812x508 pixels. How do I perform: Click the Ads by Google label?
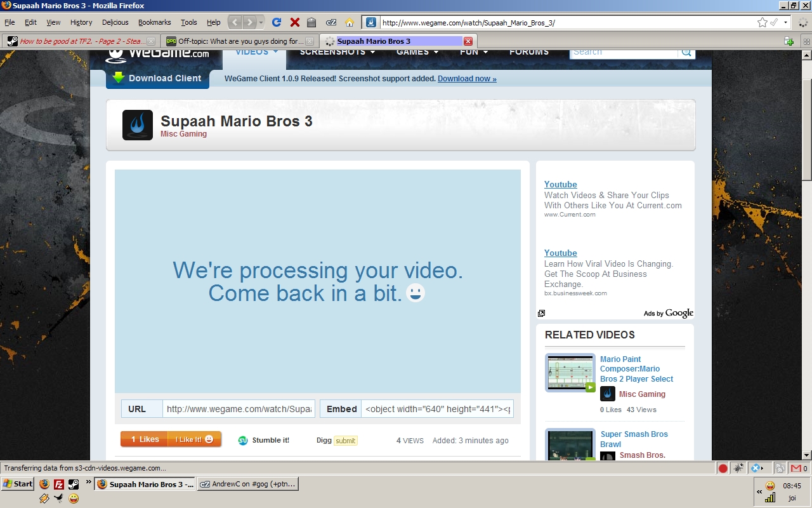668,313
